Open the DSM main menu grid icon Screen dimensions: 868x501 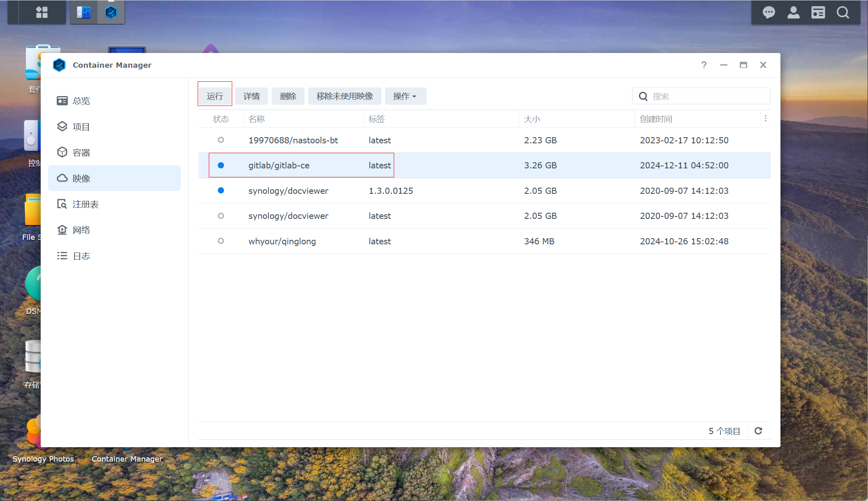(x=42, y=12)
